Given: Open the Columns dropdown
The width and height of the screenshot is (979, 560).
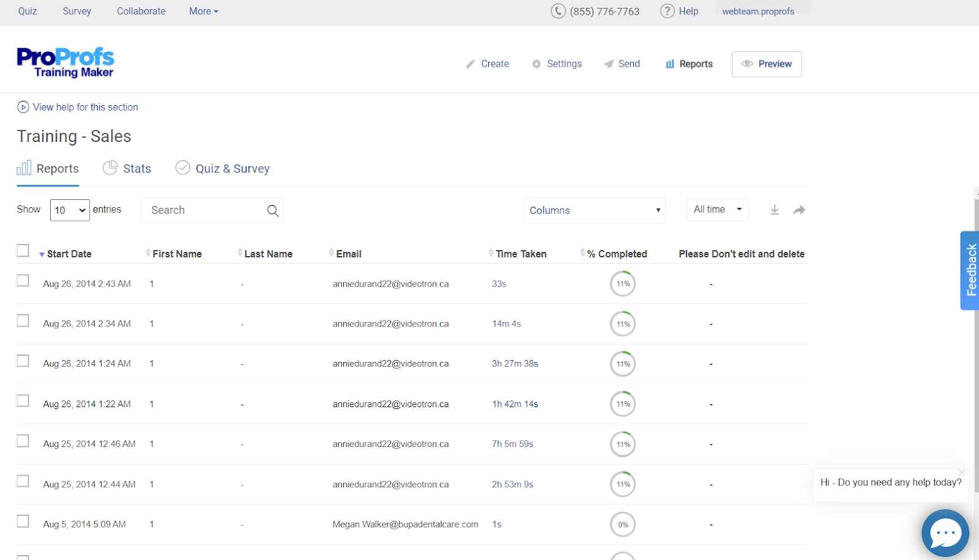Looking at the screenshot, I should pyautogui.click(x=595, y=210).
